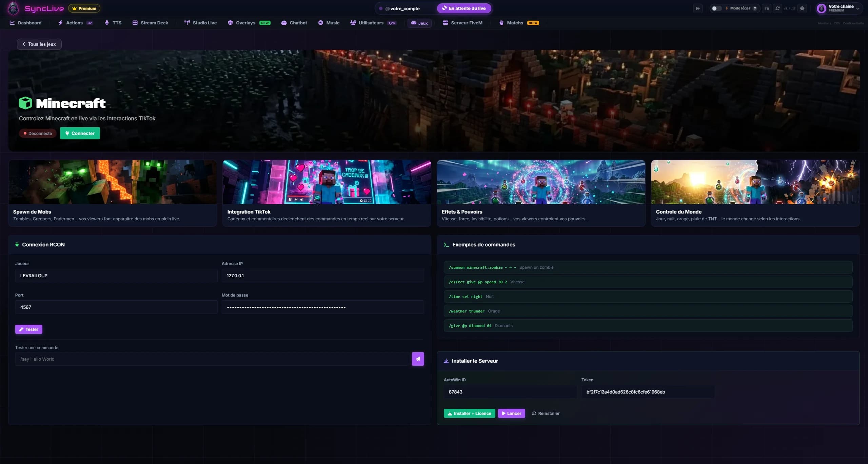This screenshot has width=868, height=464.
Task: Click the Mode léger help question mark
Action: pyautogui.click(x=755, y=8)
